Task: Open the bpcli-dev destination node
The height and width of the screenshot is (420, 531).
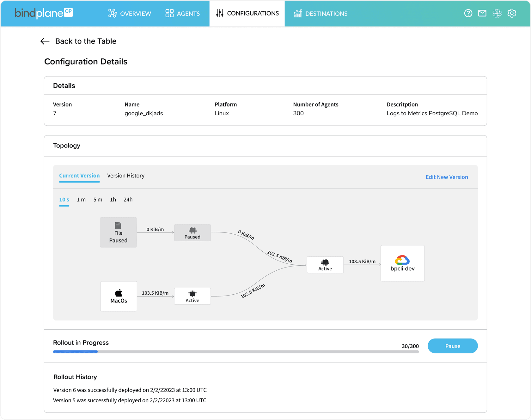Action: point(403,263)
